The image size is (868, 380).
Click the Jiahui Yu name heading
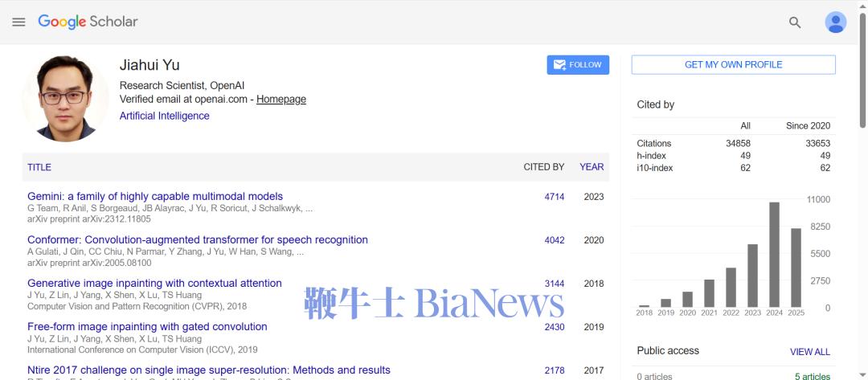(149, 65)
